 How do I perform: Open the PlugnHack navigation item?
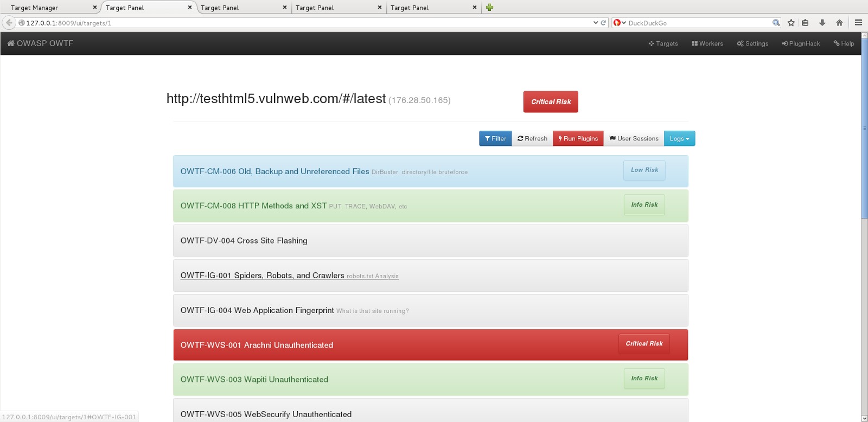point(801,43)
